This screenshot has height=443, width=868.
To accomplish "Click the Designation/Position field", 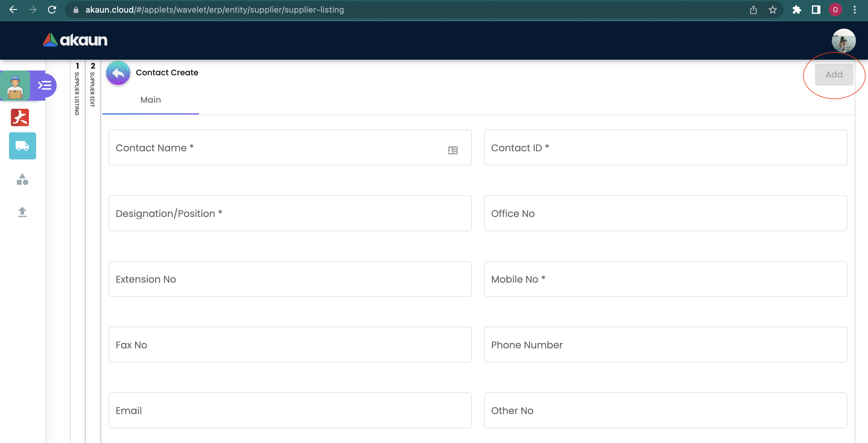I will tap(290, 213).
